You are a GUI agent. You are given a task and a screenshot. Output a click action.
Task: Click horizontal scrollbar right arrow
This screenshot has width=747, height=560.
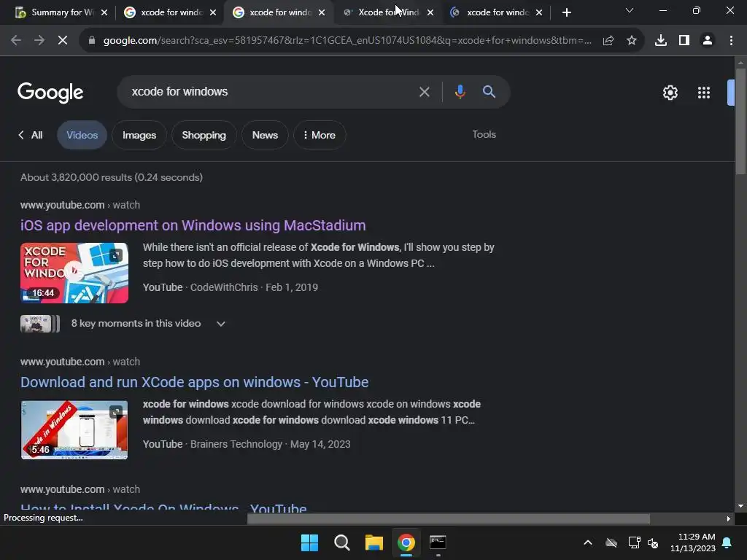[729, 518]
